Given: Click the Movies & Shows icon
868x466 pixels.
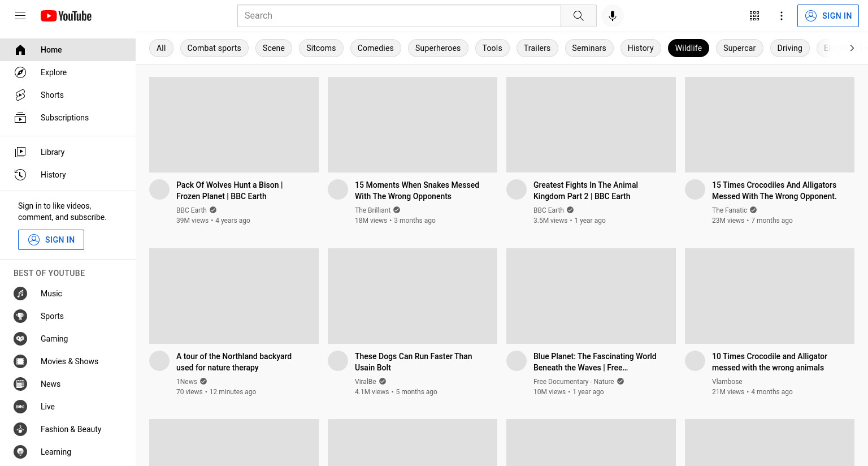Looking at the screenshot, I should (20, 361).
